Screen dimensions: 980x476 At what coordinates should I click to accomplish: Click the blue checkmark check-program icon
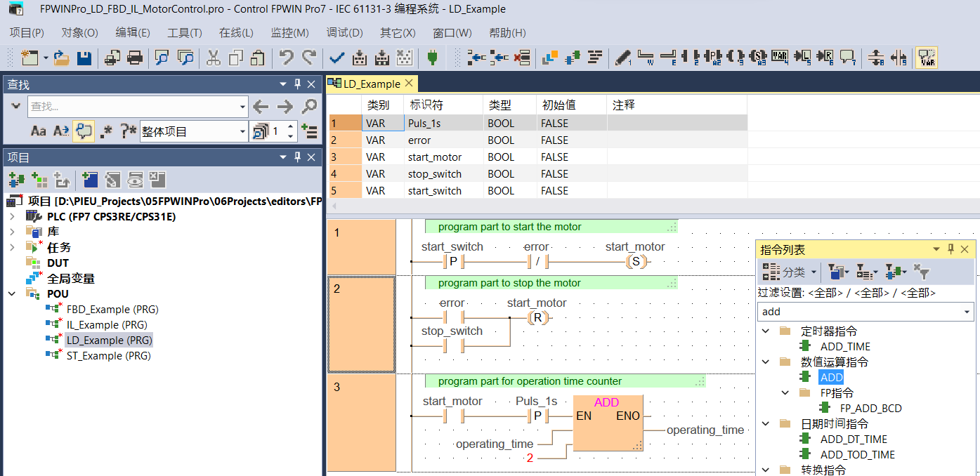pos(337,58)
